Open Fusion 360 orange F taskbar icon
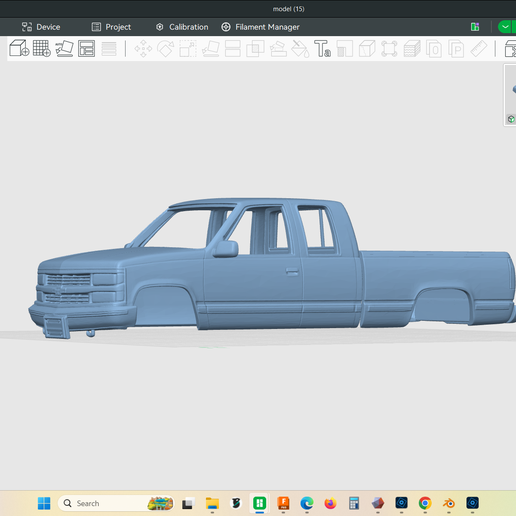Viewport: 516px width, 516px height. click(283, 503)
